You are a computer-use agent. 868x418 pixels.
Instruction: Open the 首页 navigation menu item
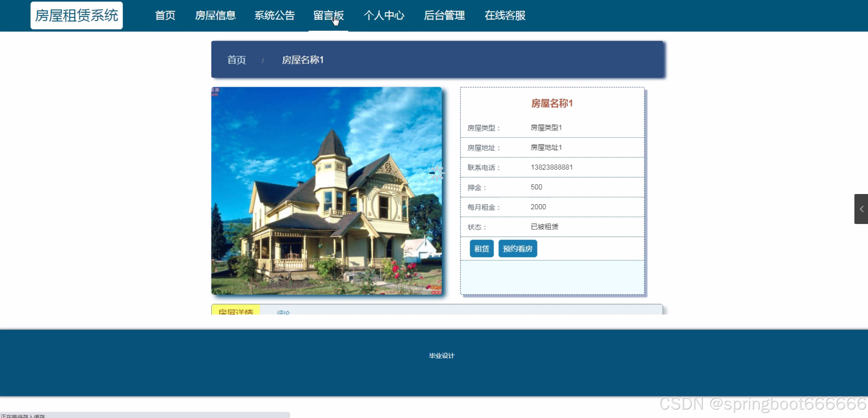165,15
